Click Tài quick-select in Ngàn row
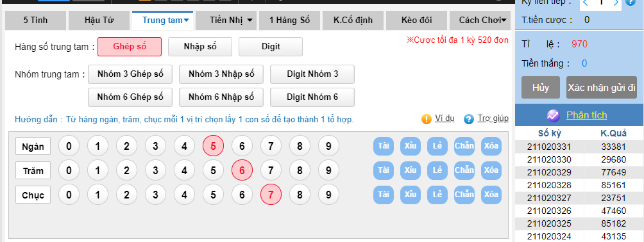The width and height of the screenshot is (644, 242). 383,146
